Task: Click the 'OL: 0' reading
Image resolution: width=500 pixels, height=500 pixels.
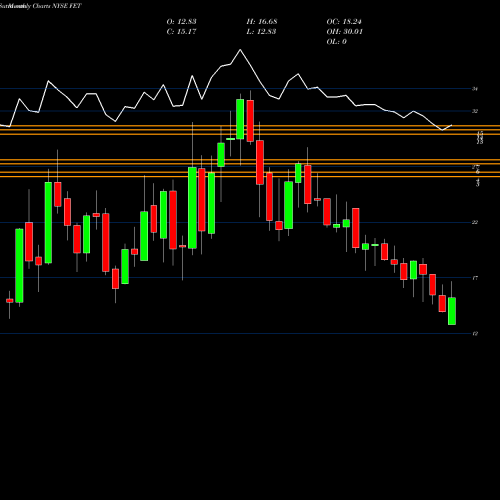Action: [336, 42]
